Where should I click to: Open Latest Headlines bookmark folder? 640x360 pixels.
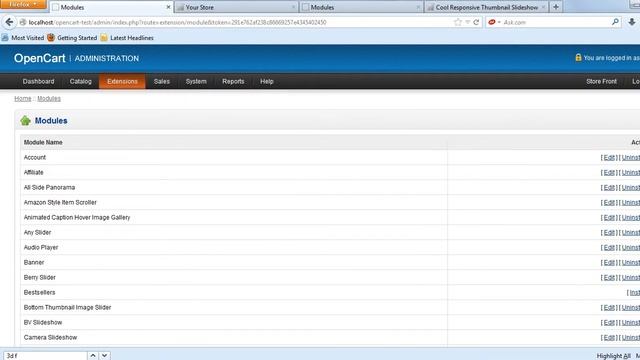(127, 38)
